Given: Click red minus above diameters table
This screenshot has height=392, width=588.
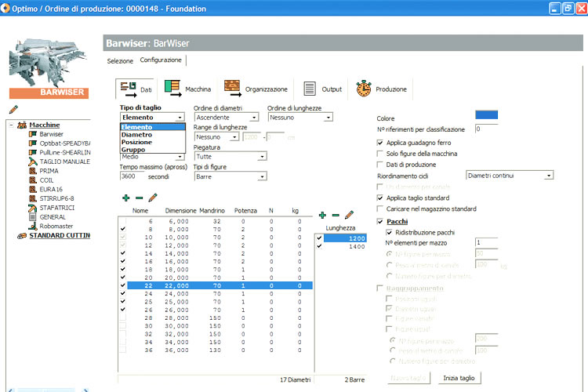Looking at the screenshot, I should coord(139,198).
